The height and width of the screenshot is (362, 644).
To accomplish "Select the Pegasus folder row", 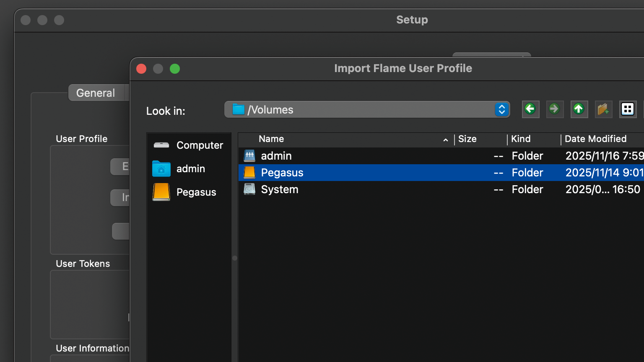I will click(282, 173).
